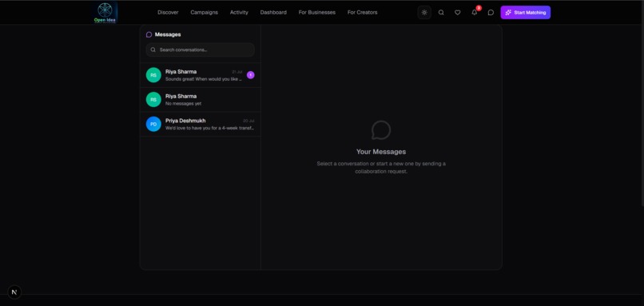Focus the Search conversations field
644x306 pixels.
coord(200,50)
